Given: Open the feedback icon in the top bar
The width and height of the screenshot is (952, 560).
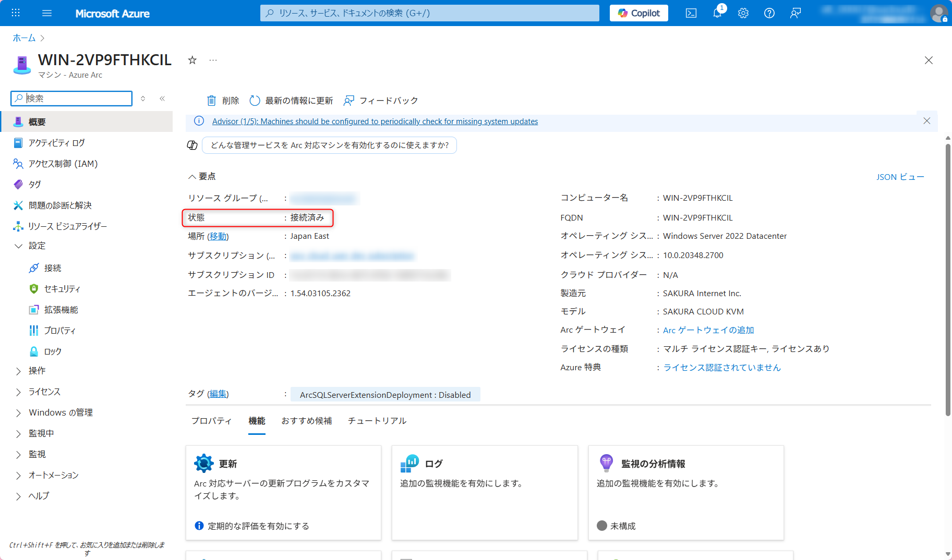Looking at the screenshot, I should [795, 13].
